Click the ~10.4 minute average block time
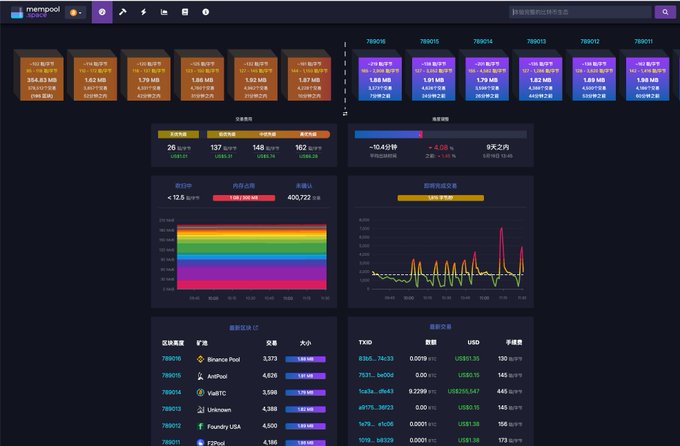Image resolution: width=680 pixels, height=446 pixels. pyautogui.click(x=383, y=147)
